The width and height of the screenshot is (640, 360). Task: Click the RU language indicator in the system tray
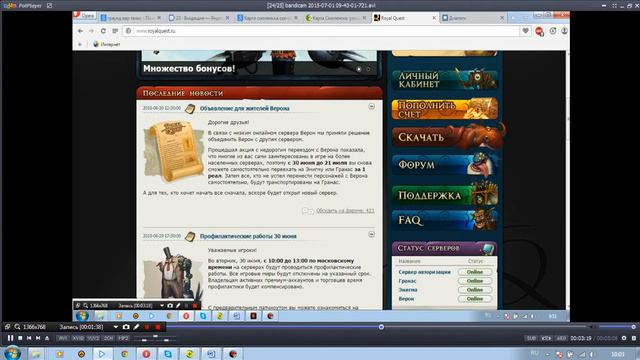click(534, 353)
